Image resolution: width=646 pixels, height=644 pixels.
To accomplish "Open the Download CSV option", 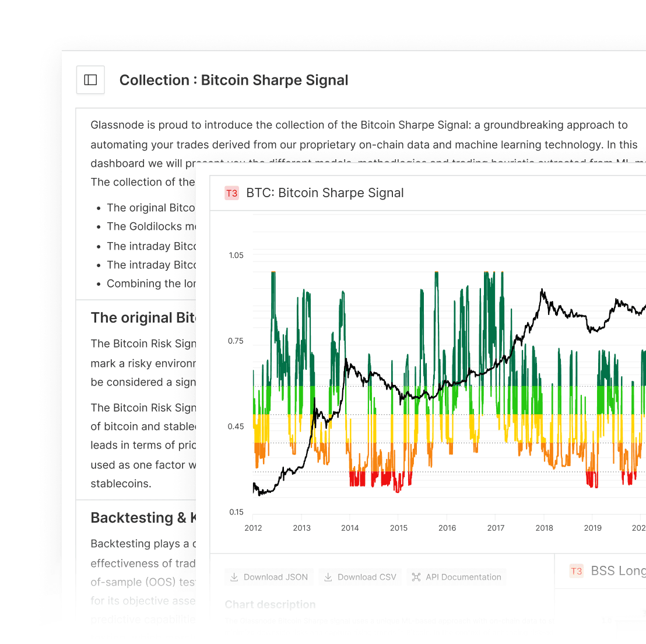I will tap(360, 577).
